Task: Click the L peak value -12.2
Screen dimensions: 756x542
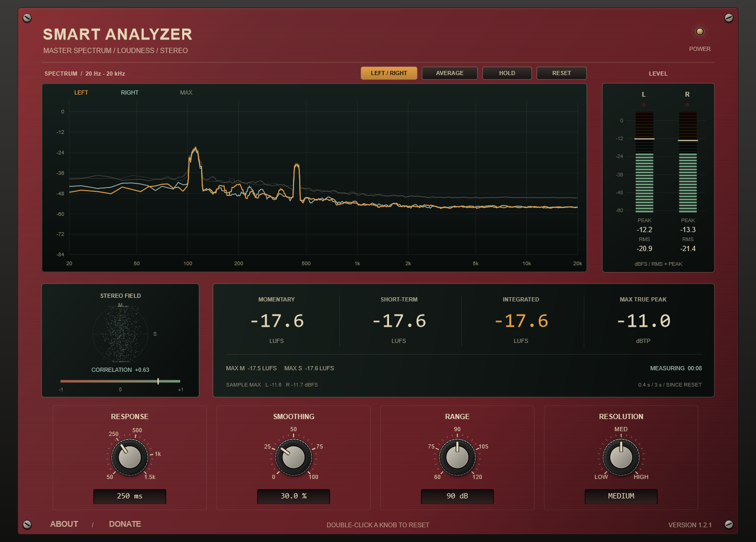Action: 644,230
